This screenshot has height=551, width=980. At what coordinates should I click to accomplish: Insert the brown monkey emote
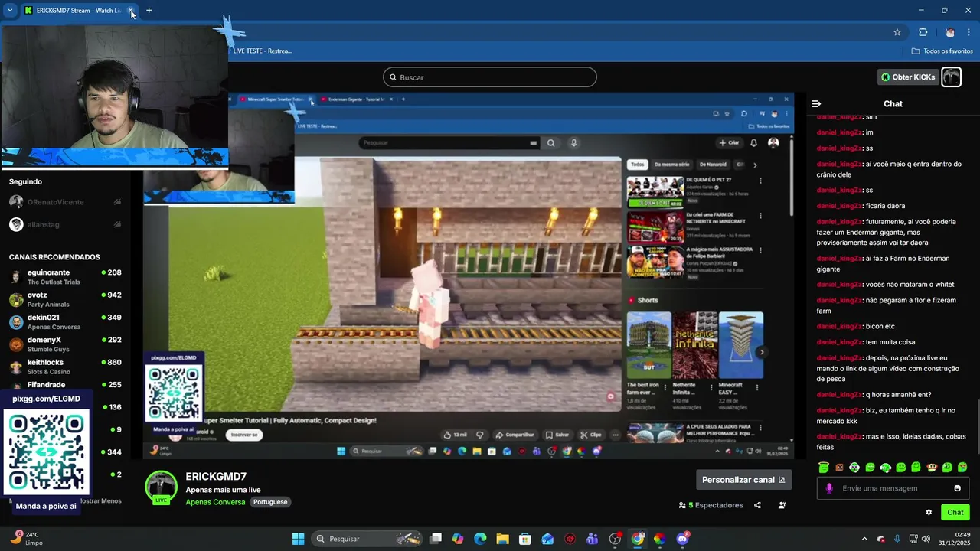[932, 468]
